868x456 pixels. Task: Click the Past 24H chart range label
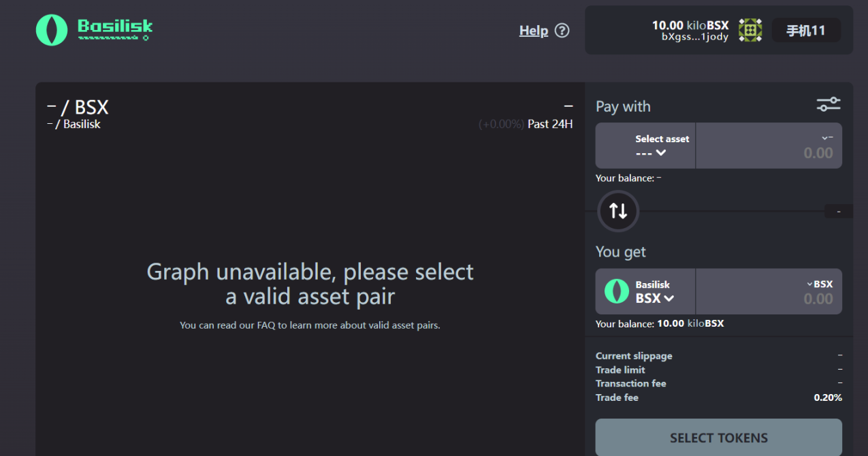point(550,124)
